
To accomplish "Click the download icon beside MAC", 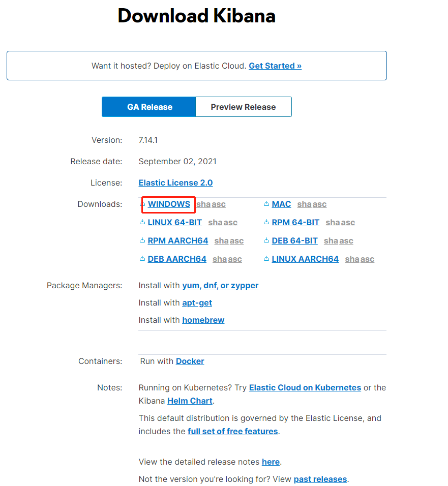I will pyautogui.click(x=266, y=204).
